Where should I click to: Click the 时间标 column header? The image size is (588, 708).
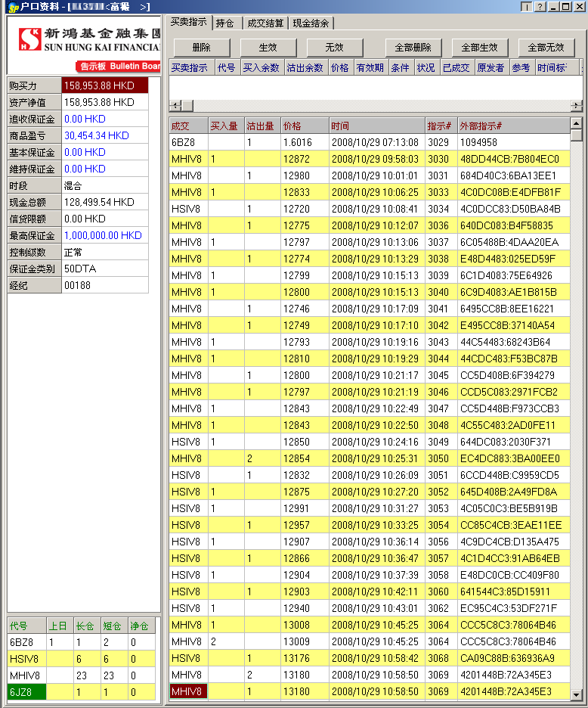point(556,68)
